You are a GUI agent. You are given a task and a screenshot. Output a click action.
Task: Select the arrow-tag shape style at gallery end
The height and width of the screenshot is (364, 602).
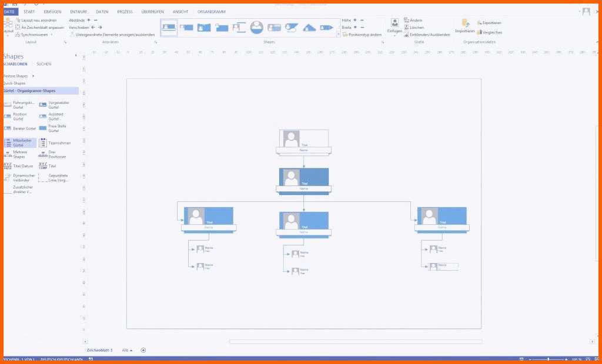tap(326, 28)
